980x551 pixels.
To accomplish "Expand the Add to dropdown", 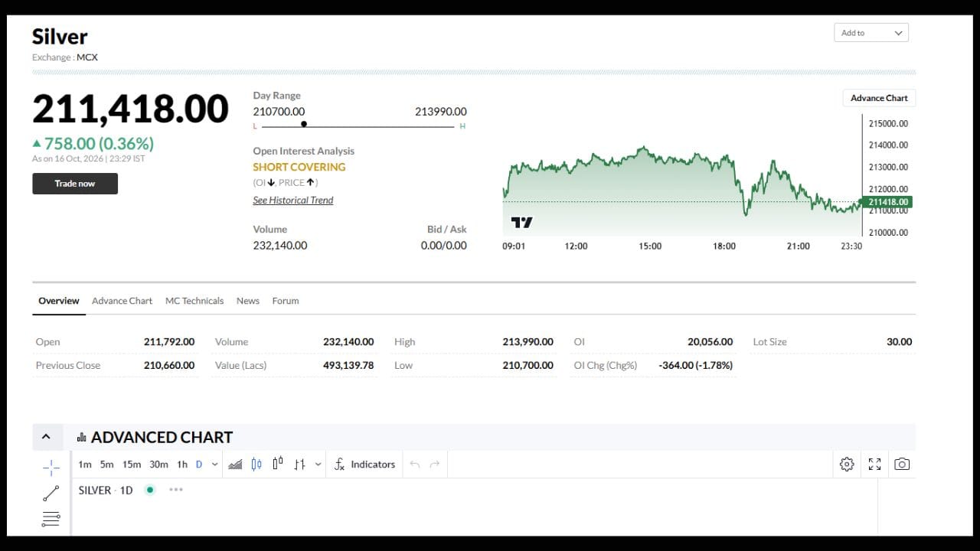I will pos(871,33).
